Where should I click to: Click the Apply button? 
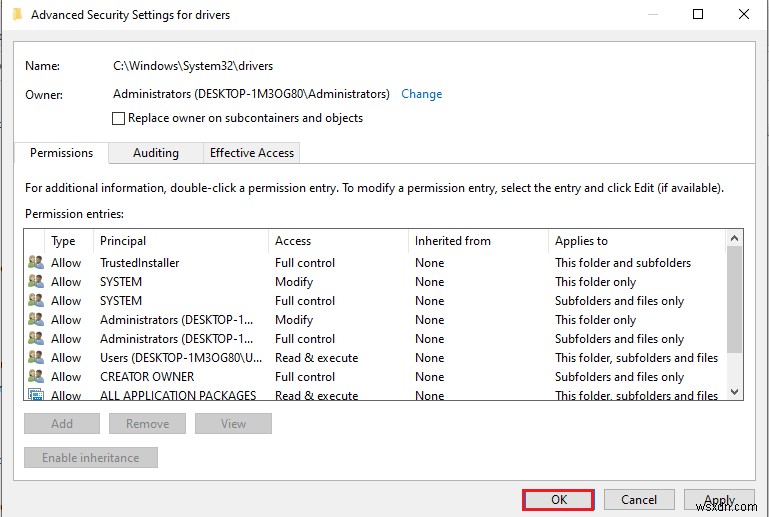[719, 500]
